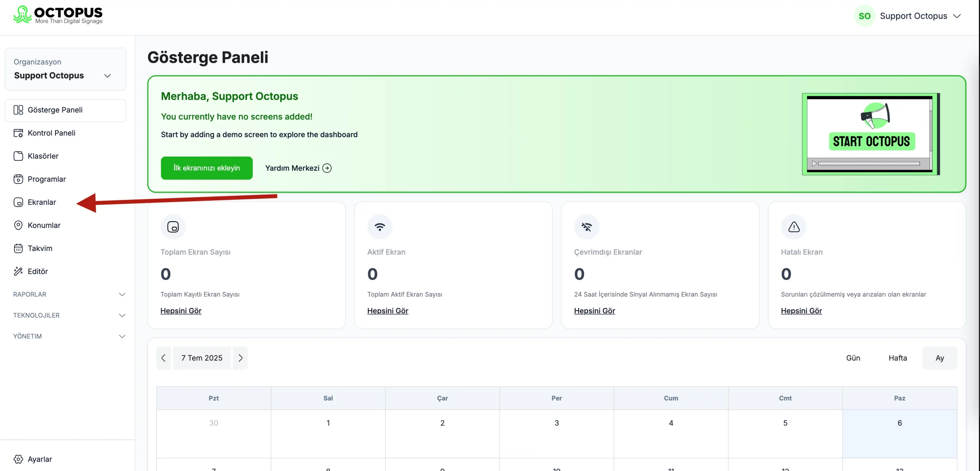
Task: Click the Çevrimdışı Ekranlar offline wifi icon
Action: pos(586,227)
